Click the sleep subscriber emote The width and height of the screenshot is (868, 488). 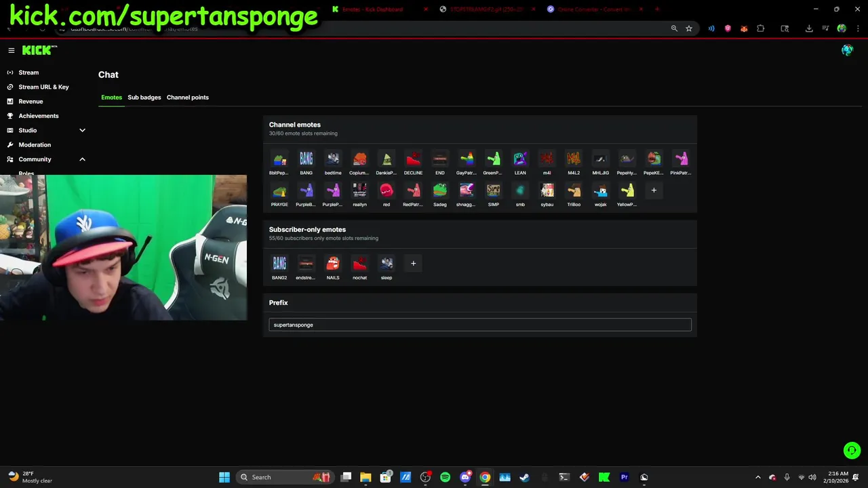(x=387, y=264)
